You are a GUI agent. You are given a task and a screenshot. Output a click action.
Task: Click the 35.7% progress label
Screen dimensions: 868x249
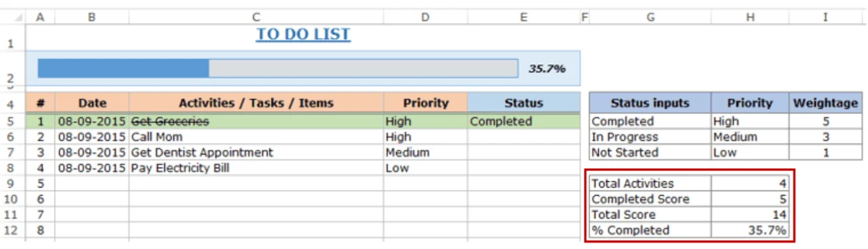point(547,69)
